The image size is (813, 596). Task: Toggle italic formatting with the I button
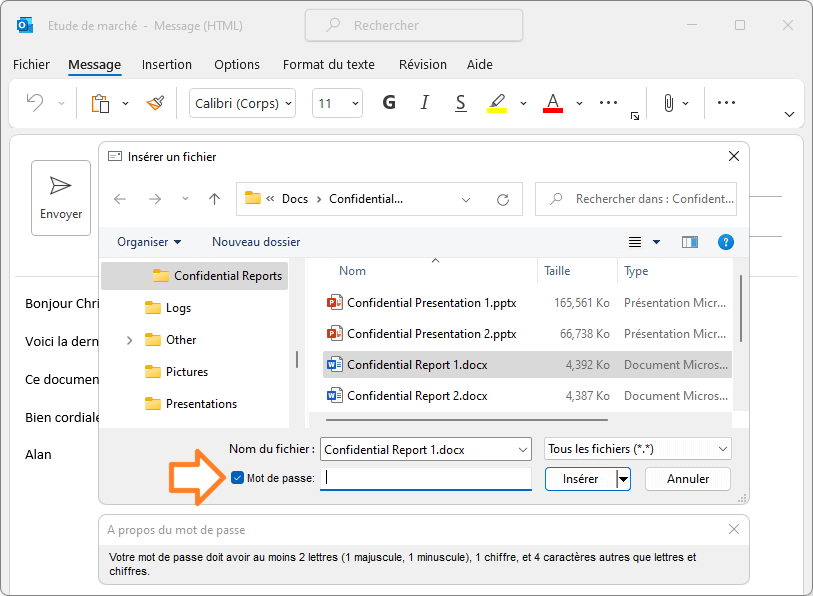click(424, 102)
